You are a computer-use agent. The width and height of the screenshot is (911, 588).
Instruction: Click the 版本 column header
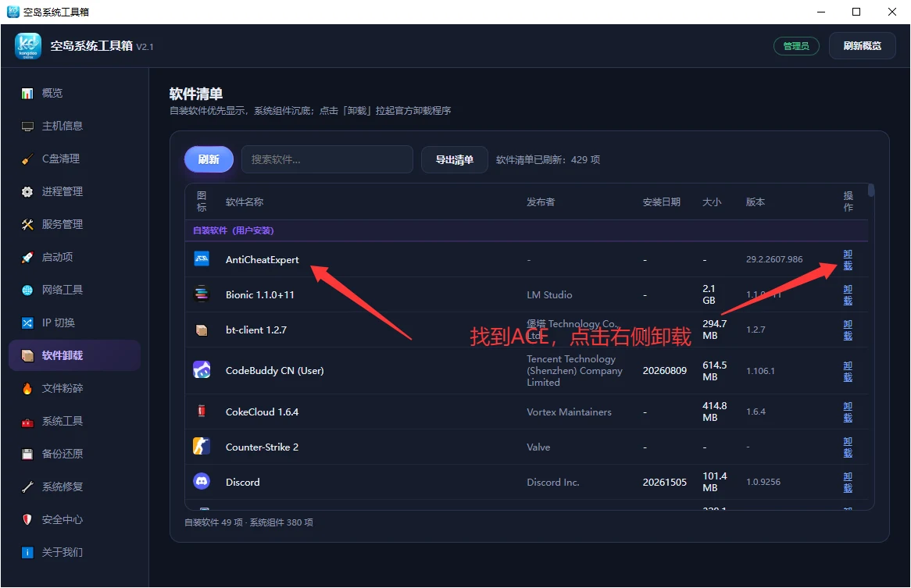click(756, 202)
